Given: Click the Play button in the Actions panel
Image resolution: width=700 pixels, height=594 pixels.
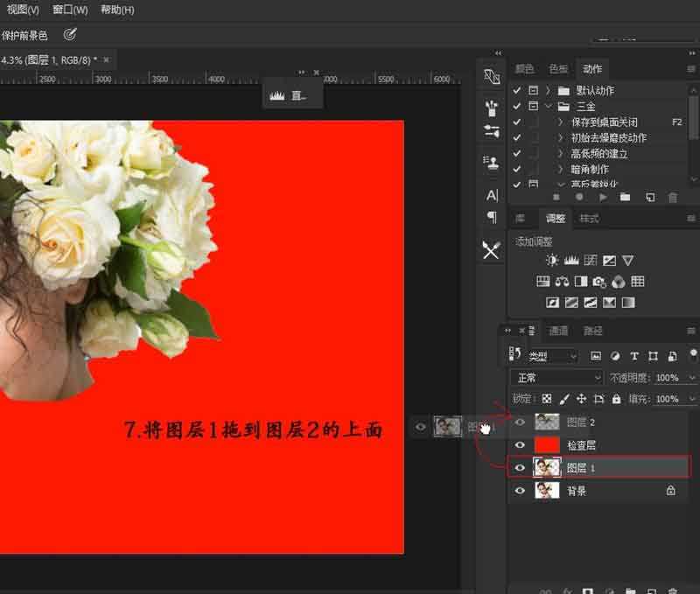Looking at the screenshot, I should [603, 198].
